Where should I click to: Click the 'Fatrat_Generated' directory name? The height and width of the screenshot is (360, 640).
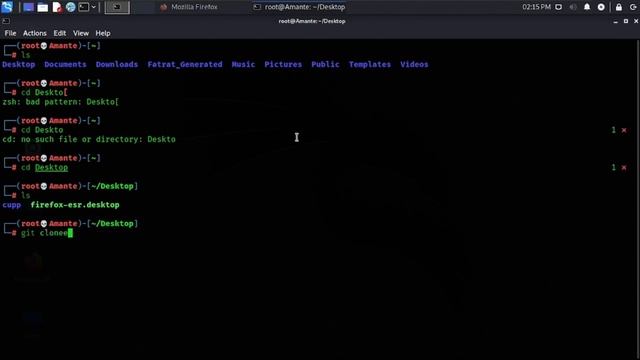pos(185,64)
